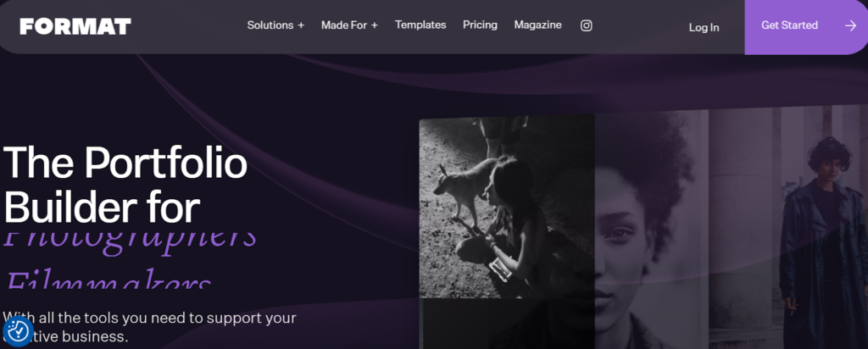Click the scrolling 'Photographers' text
This screenshot has width=868, height=349.
(129, 238)
